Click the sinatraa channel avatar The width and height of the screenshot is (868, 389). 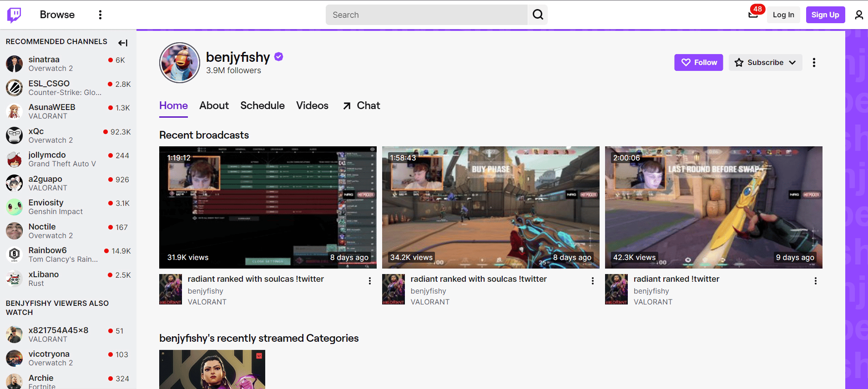click(15, 64)
